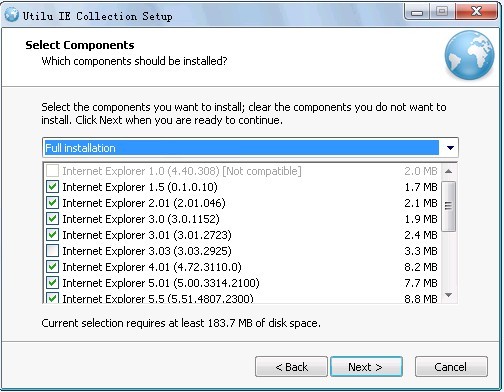Select Internet Explorer 5.5 list entry
504x392 pixels.
242,298
